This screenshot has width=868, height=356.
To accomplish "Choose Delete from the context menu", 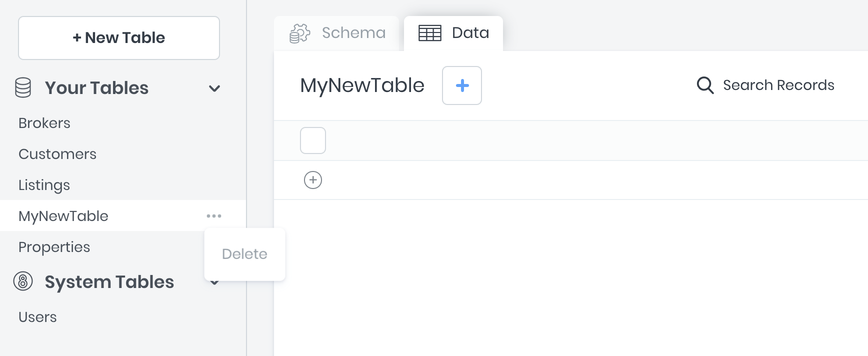I will click(244, 254).
